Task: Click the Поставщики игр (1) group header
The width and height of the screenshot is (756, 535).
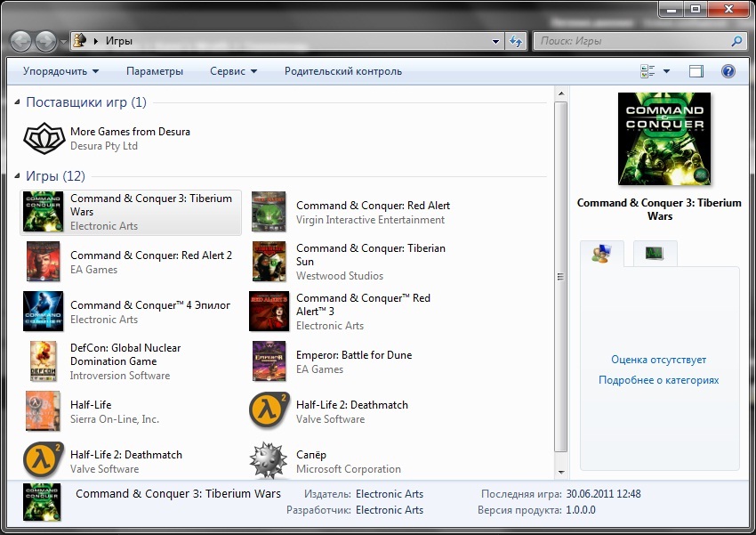Action: (85, 102)
